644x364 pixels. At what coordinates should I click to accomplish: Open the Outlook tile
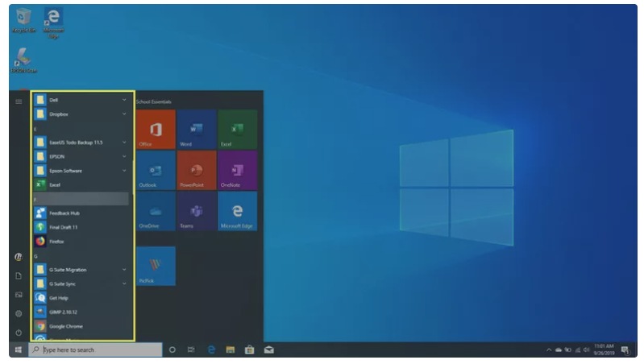pyautogui.click(x=156, y=170)
